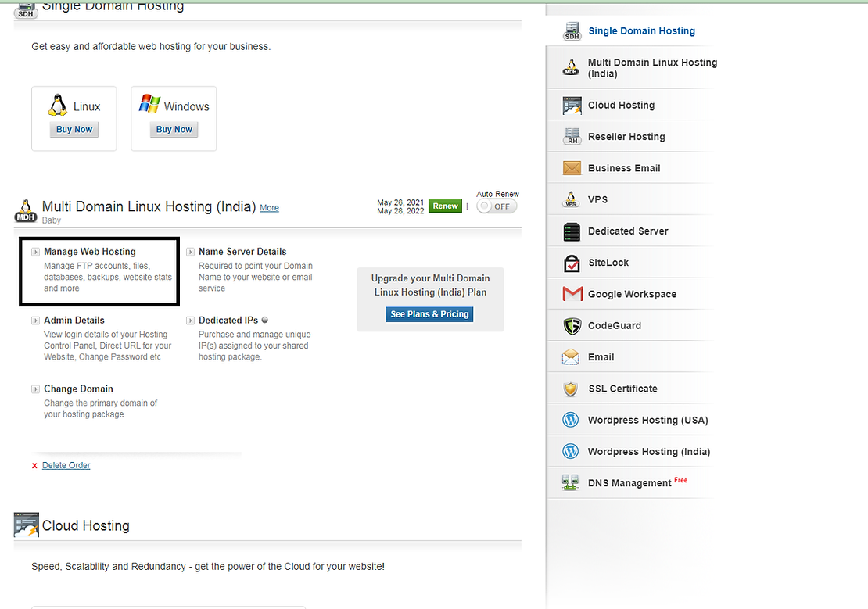Viewport: 868px width, 609px height.
Task: Click the Wordpress Hosting (USA) logo icon
Action: (571, 420)
